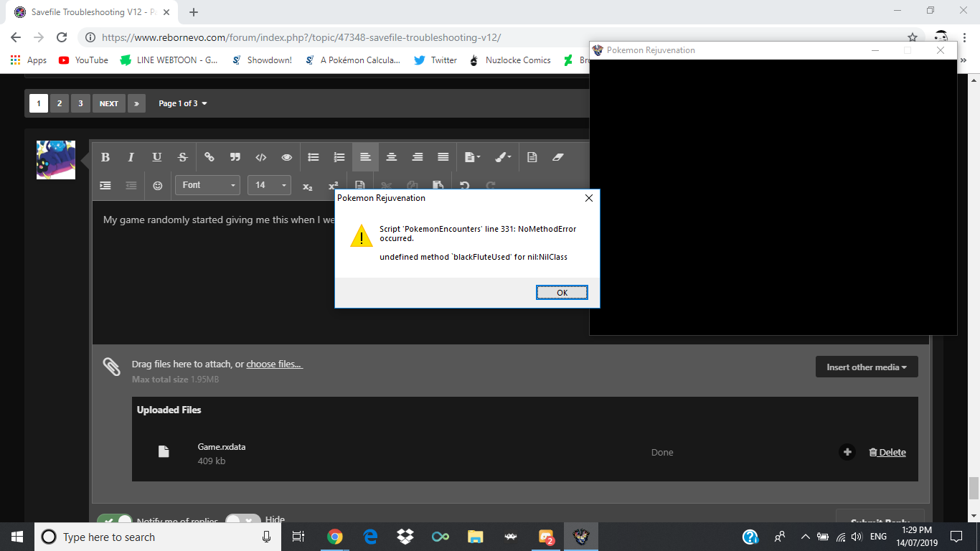Insert a numbered list

pyautogui.click(x=339, y=157)
